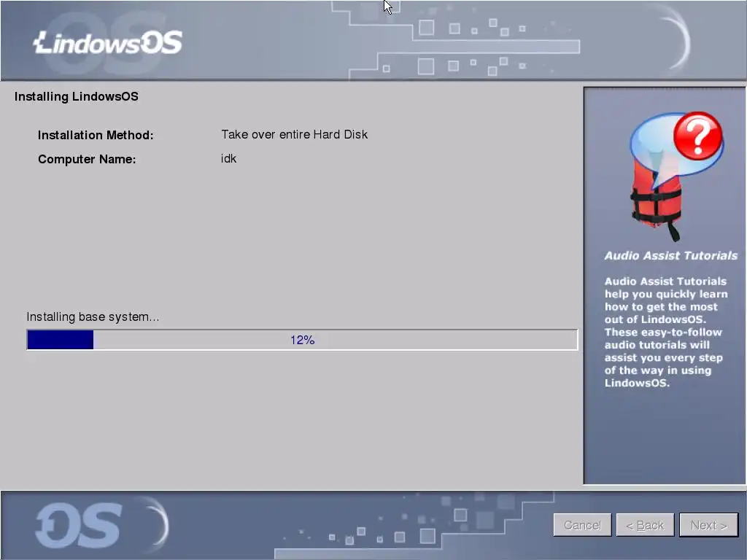Click the LindowsOS logo in header
Screen dimensions: 747x560
[x=108, y=42]
